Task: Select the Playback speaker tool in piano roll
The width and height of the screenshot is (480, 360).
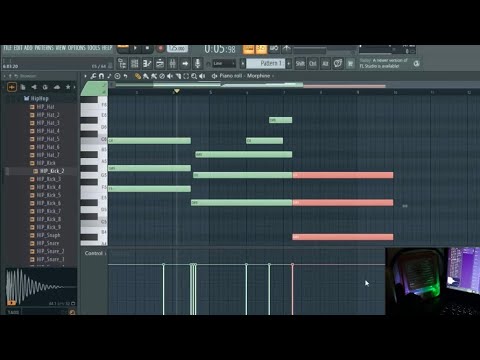Action: coord(202,76)
